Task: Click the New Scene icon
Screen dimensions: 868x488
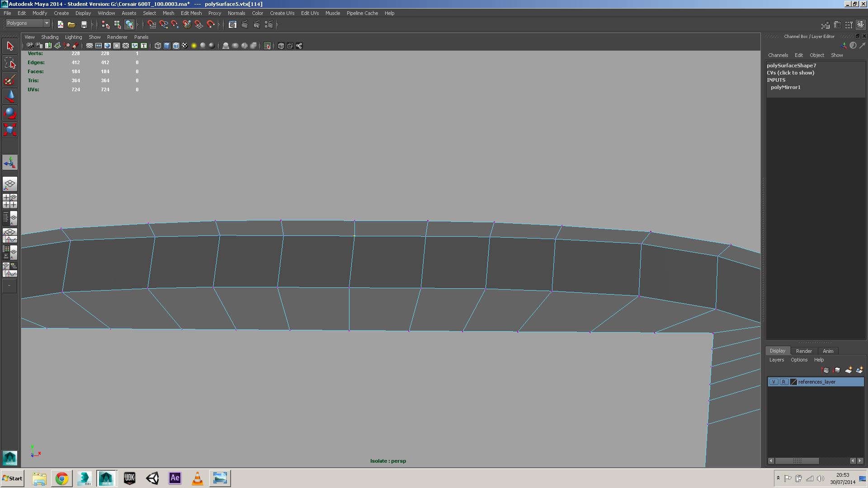Action: pos(60,24)
